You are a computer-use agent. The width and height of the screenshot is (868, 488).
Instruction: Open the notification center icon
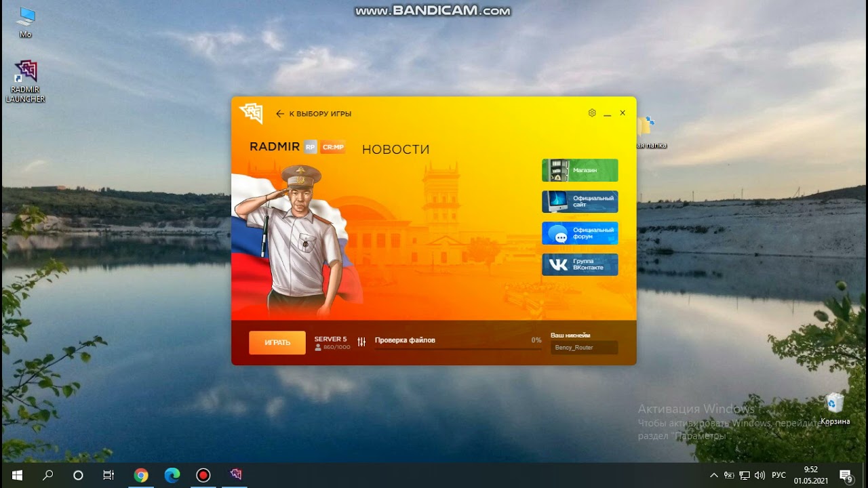click(x=846, y=475)
